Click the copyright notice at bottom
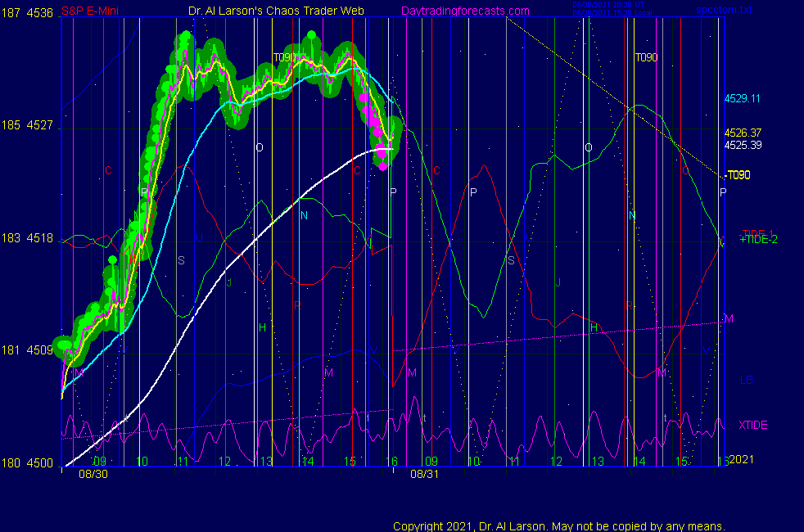This screenshot has height=532, width=804. pos(558,526)
